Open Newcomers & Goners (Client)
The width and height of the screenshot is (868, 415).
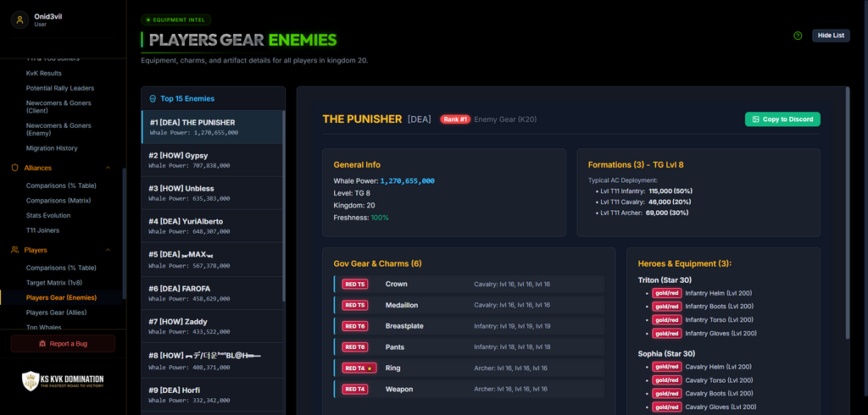tap(58, 107)
